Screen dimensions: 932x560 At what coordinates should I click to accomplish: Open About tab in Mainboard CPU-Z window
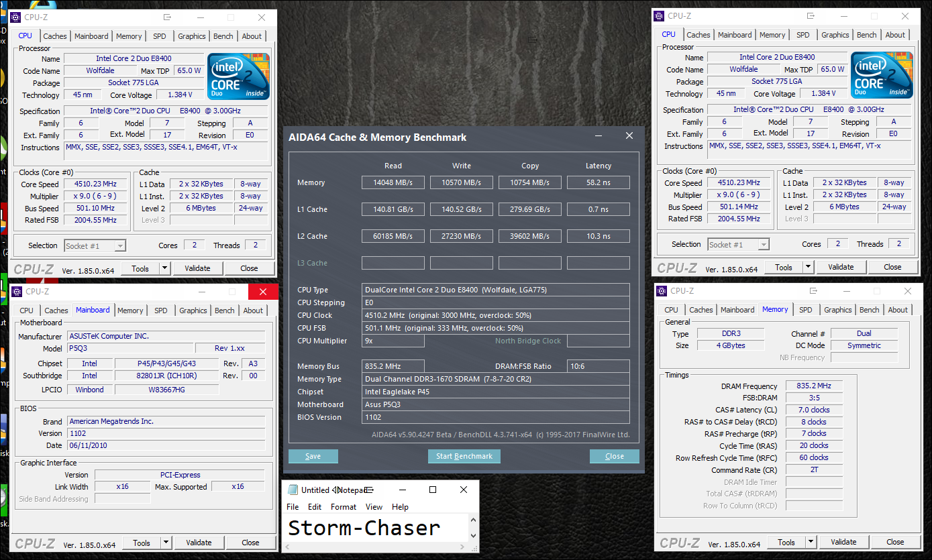click(x=253, y=311)
